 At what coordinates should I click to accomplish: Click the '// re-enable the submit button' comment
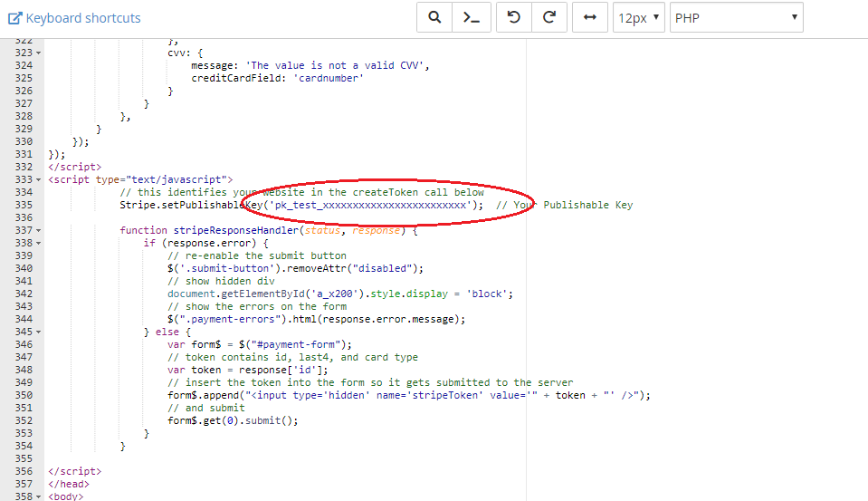click(x=257, y=255)
